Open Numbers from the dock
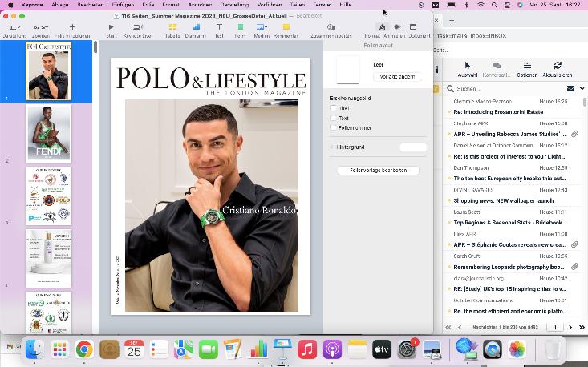 click(x=258, y=349)
